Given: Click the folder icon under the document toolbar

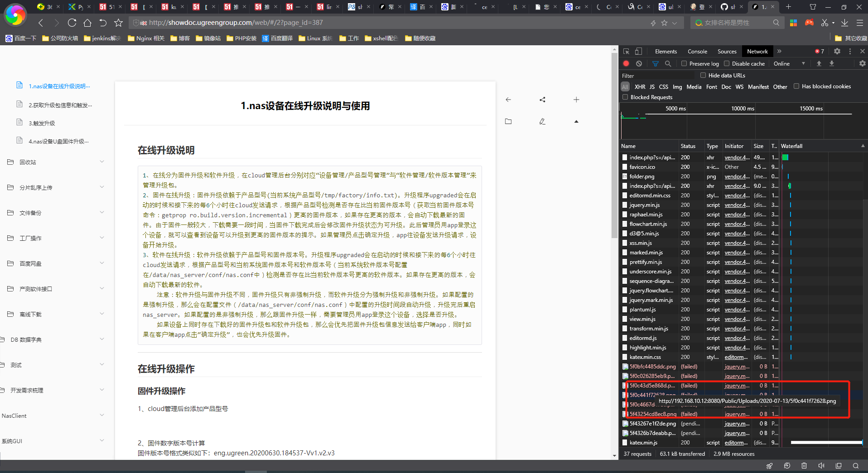Looking at the screenshot, I should [x=509, y=121].
